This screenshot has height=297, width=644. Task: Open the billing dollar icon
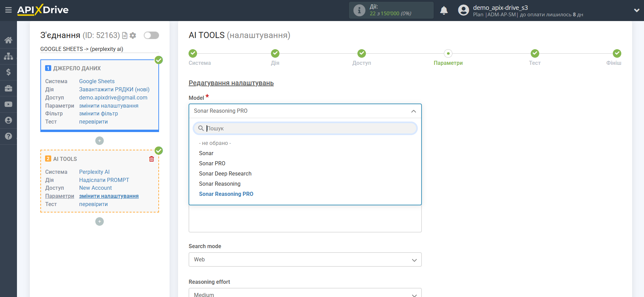tap(8, 72)
